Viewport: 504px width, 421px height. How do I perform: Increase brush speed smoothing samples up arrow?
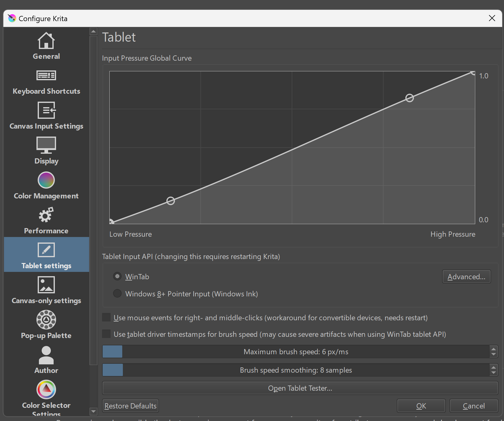coord(493,367)
